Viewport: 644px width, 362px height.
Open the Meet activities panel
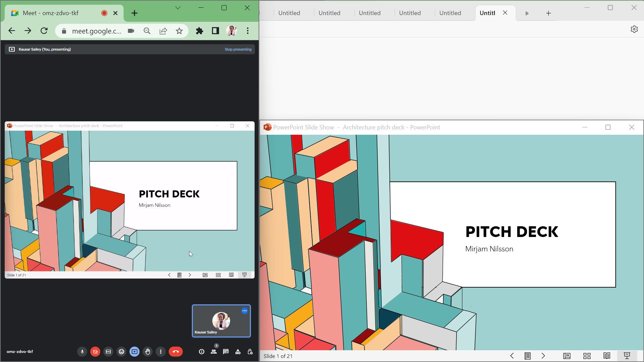coord(238,352)
